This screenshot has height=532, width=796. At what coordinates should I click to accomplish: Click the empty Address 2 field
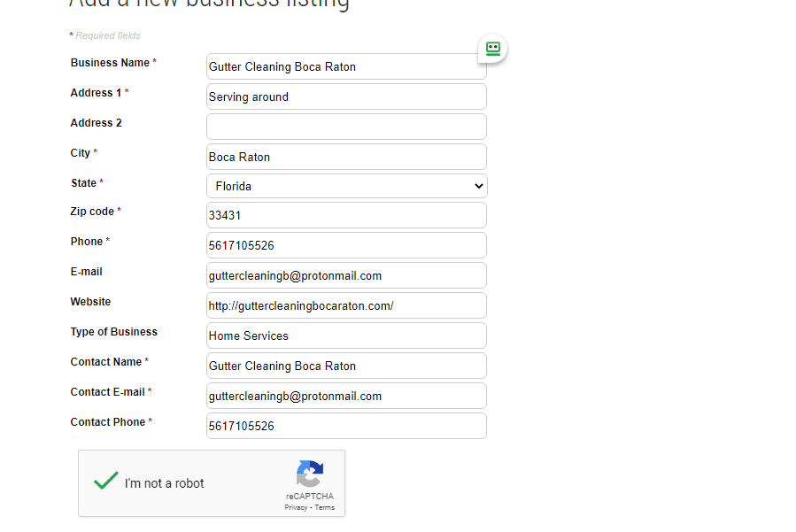click(346, 127)
